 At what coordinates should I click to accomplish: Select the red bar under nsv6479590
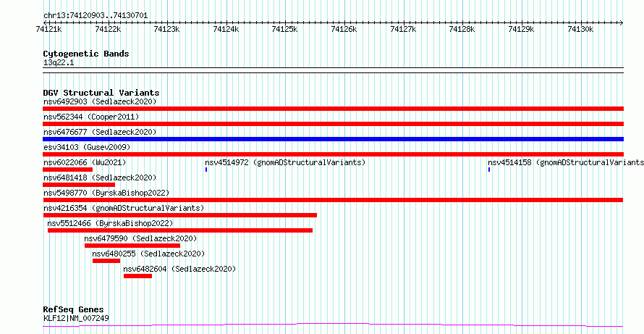click(x=132, y=246)
